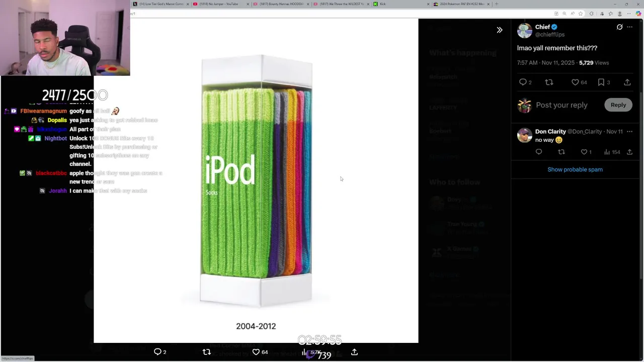Click the split screen icon in address bar

(556, 14)
